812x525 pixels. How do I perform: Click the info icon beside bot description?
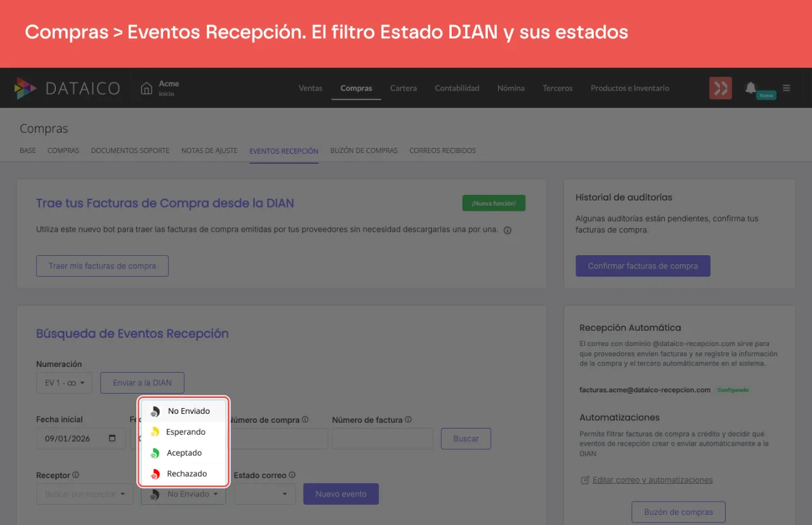pyautogui.click(x=507, y=230)
